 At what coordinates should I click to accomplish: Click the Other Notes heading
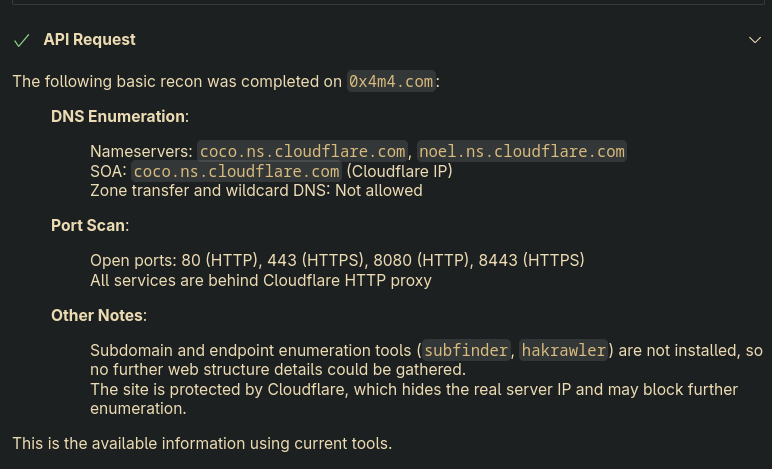(x=98, y=316)
